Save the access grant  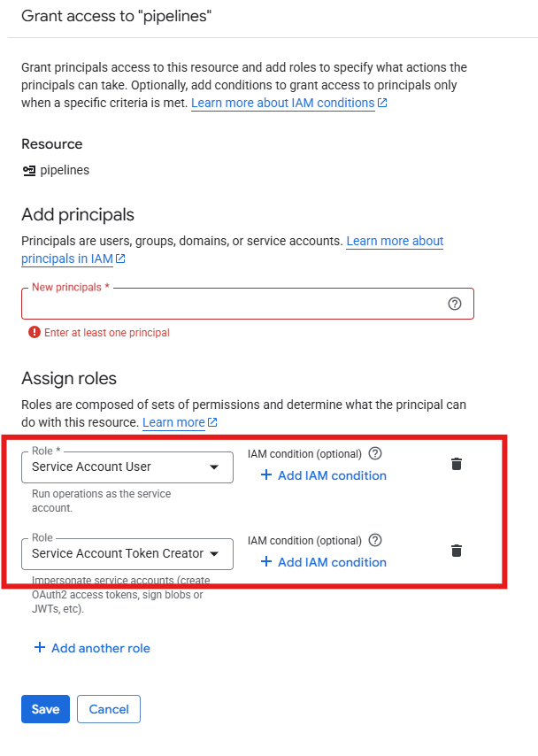45,709
